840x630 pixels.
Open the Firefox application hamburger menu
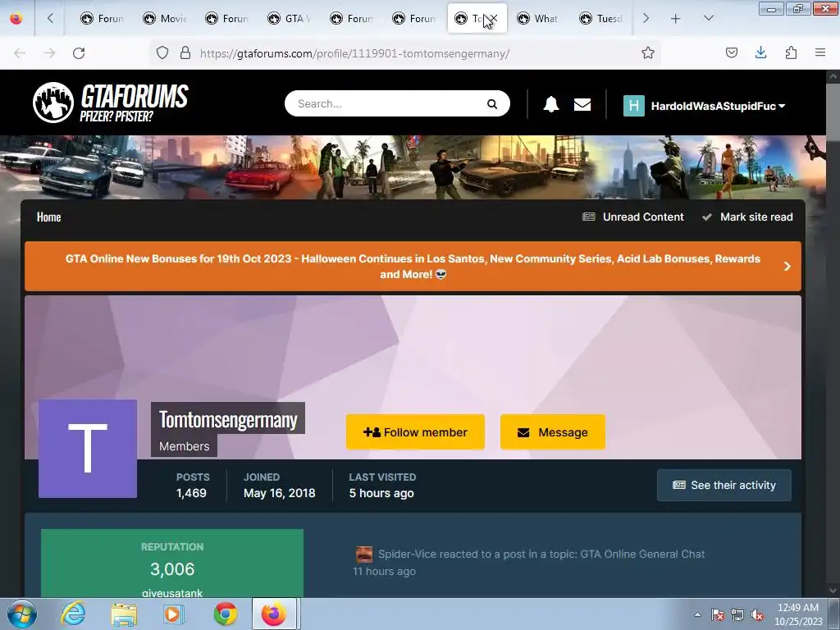click(820, 52)
